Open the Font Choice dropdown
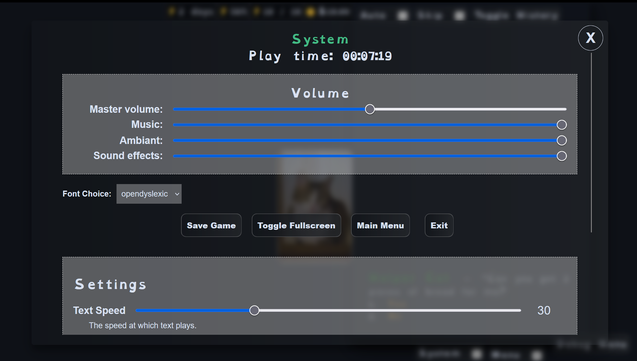This screenshot has width=637, height=361. 149,194
